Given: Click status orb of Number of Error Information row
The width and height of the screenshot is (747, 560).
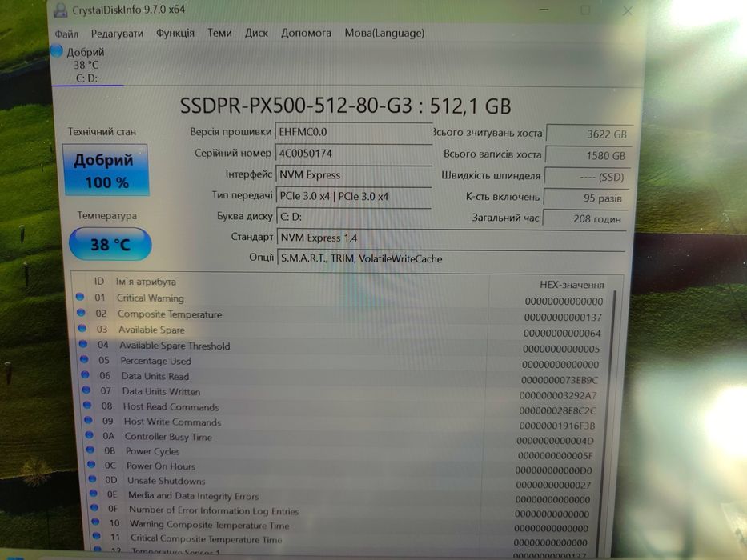Looking at the screenshot, I should [94, 508].
